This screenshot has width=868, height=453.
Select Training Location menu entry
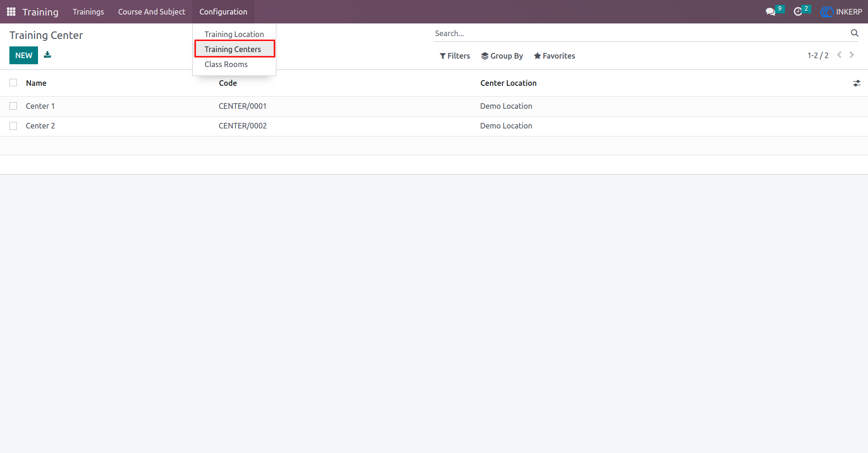tap(234, 34)
